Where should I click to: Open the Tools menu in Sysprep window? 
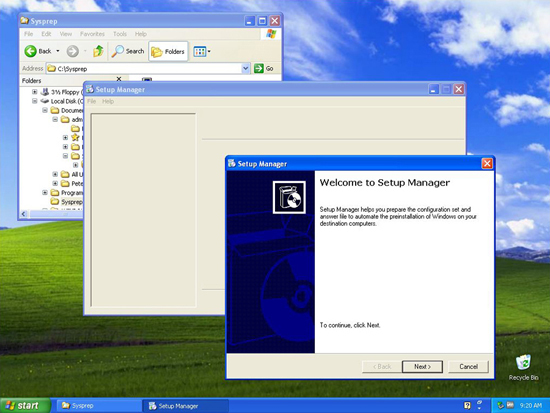[x=120, y=34]
